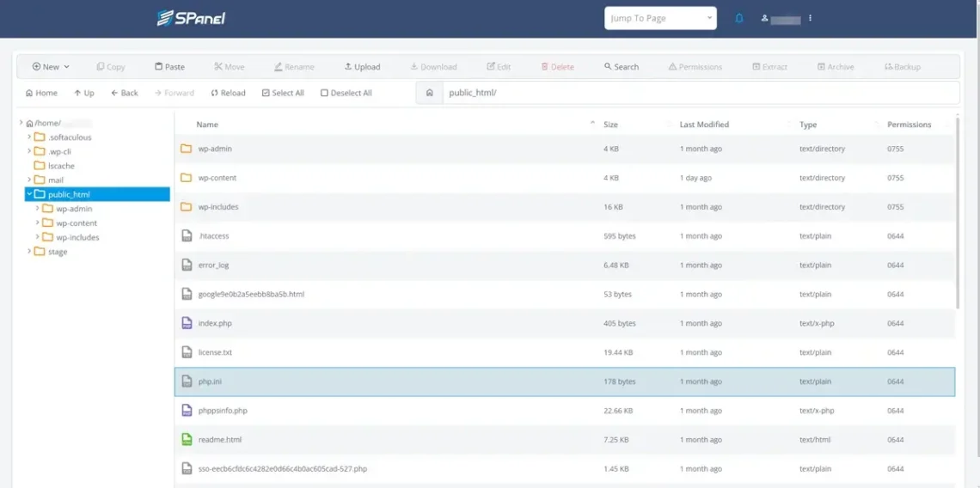Click the Archive toolbar button
Viewport: 980px width, 488px height.
pyautogui.click(x=836, y=67)
